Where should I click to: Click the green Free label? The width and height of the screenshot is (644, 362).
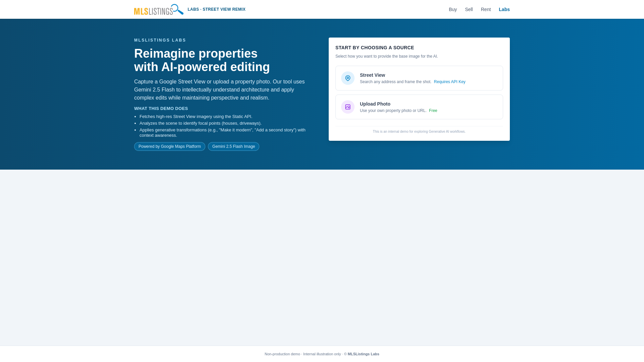coord(433,111)
